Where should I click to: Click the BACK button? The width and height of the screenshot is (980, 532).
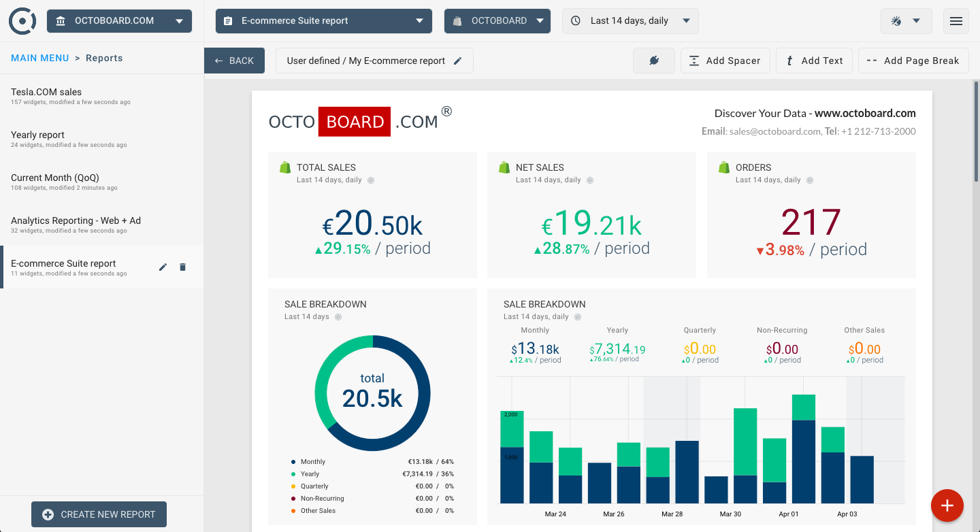(234, 61)
